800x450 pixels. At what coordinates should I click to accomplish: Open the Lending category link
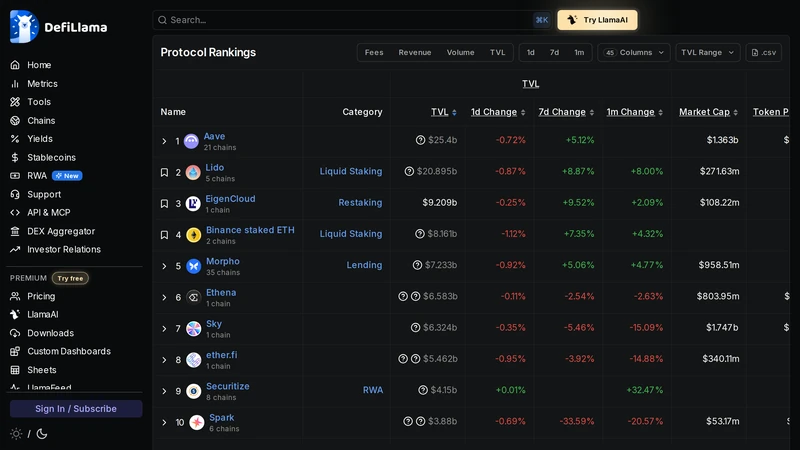(x=364, y=265)
